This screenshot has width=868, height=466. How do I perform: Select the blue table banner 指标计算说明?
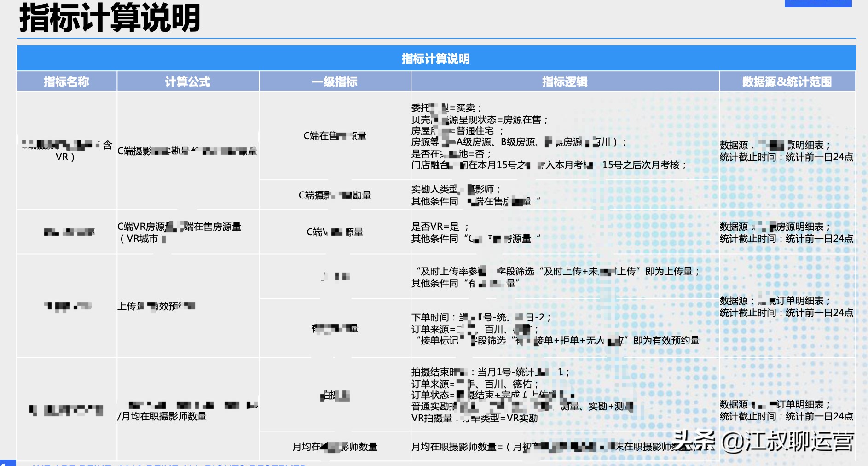click(x=436, y=58)
